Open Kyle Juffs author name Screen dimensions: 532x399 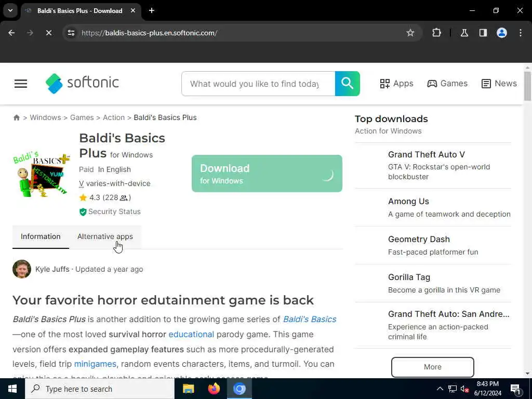pyautogui.click(x=52, y=269)
